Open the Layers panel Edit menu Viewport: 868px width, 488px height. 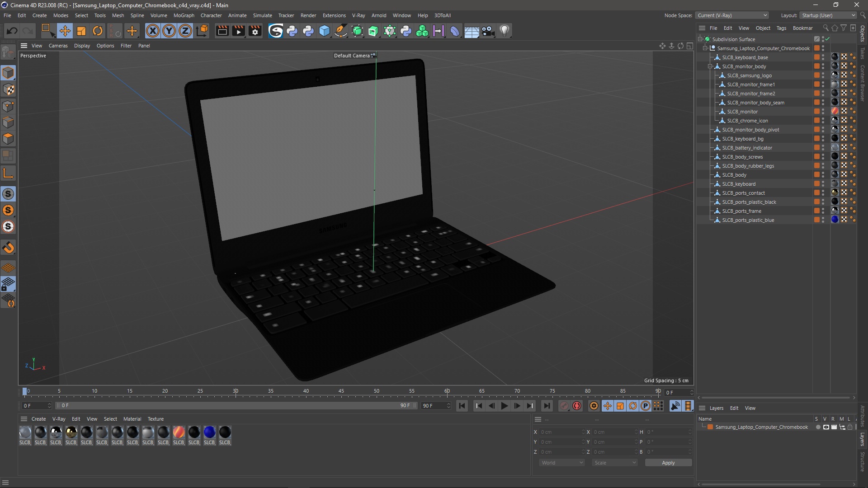pyautogui.click(x=734, y=408)
